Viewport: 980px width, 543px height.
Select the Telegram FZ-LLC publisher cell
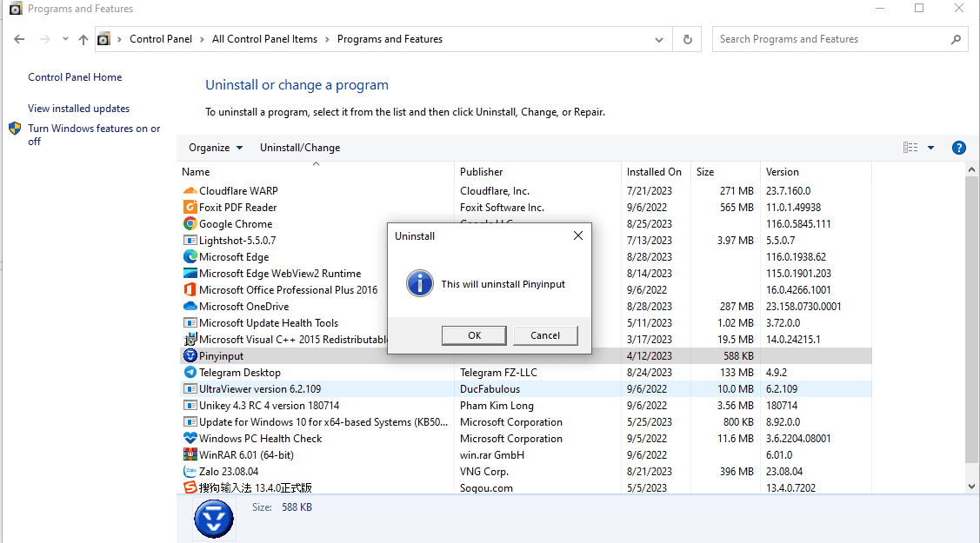tap(498, 373)
